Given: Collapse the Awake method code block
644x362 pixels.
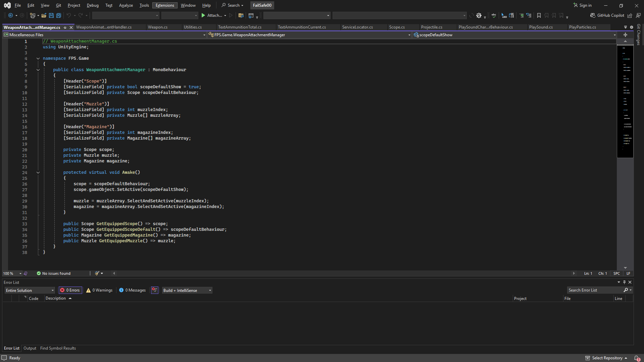Looking at the screenshot, I should click(38, 172).
